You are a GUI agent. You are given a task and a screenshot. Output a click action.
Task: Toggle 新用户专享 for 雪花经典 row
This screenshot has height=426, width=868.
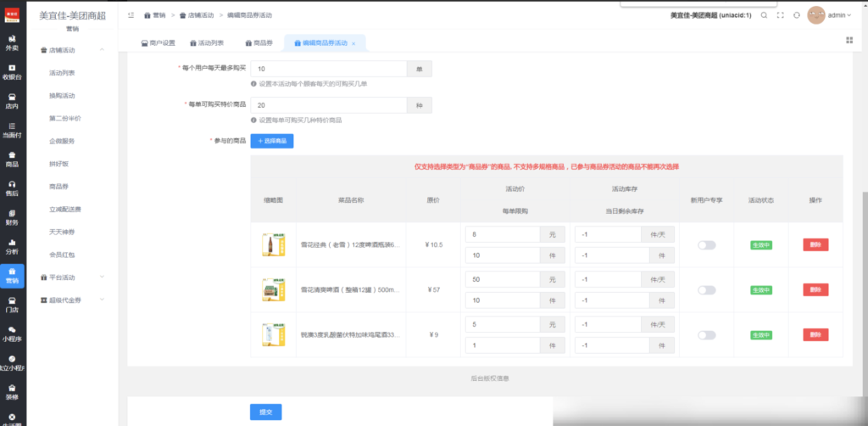706,245
